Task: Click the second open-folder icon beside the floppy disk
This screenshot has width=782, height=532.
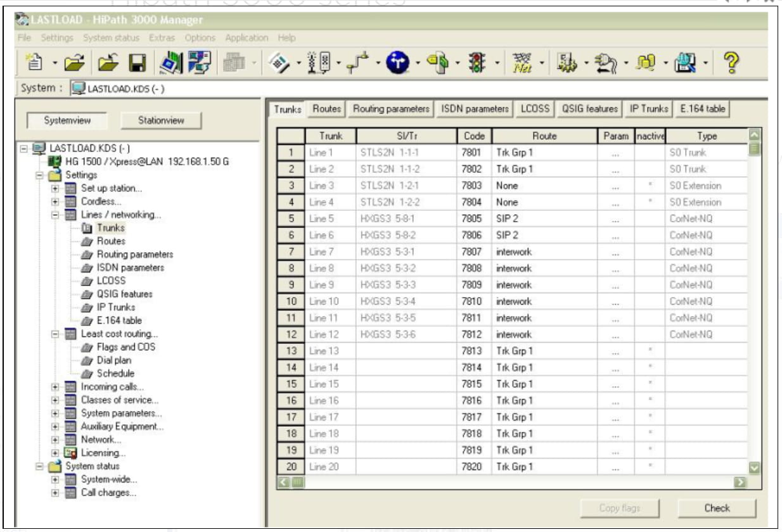Action: 107,62
